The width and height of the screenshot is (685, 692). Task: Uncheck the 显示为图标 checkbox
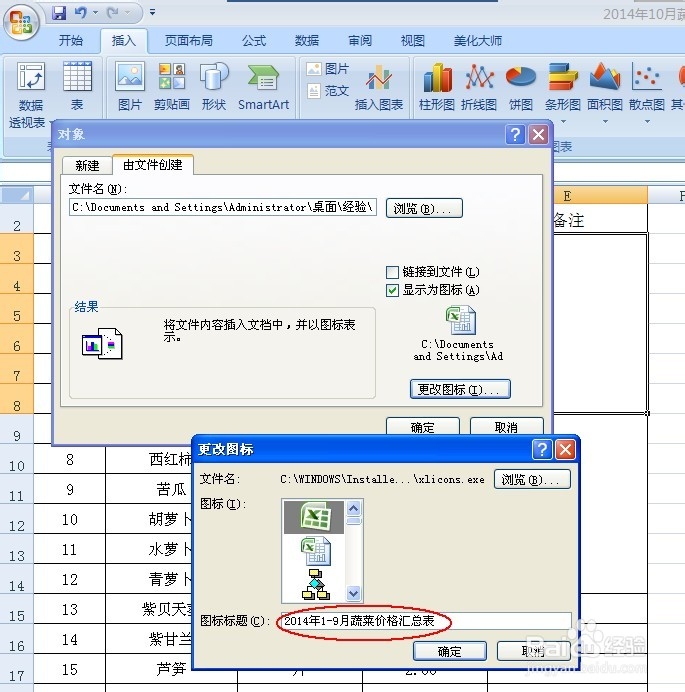(x=392, y=290)
